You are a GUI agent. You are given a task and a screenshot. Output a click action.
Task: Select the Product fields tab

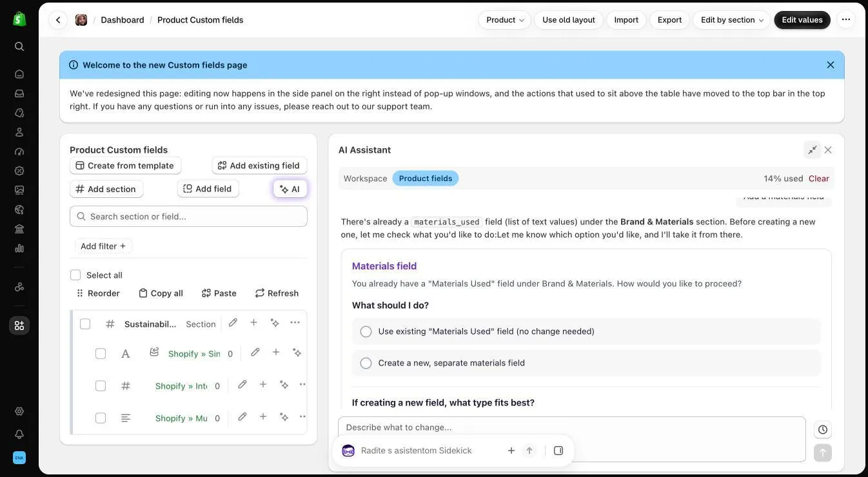coord(426,179)
